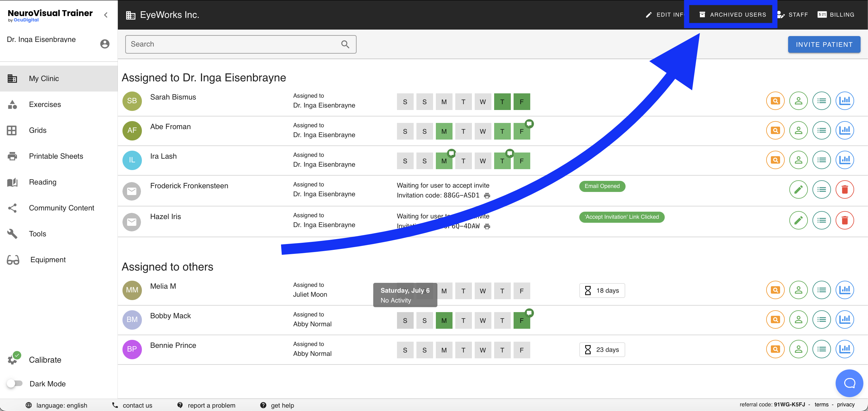View Sarah Bismus progress chart icon
Screen dimensions: 868x411
click(845, 101)
